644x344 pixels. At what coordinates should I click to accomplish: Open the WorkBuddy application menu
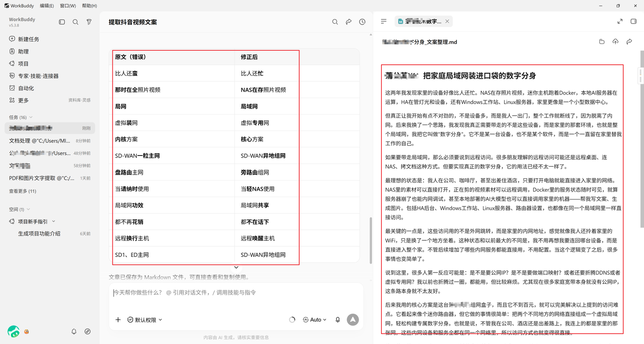[x=20, y=6]
